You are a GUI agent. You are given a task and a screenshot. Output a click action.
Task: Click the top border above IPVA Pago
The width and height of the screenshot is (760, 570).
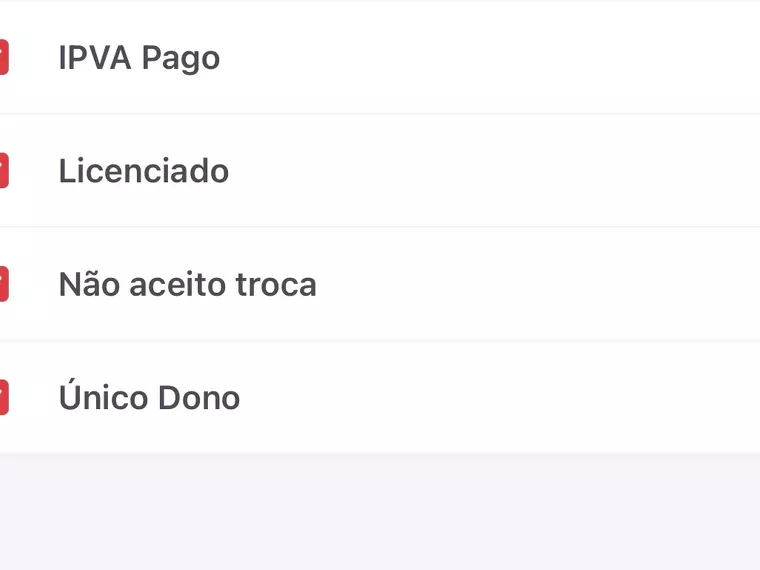380,1
